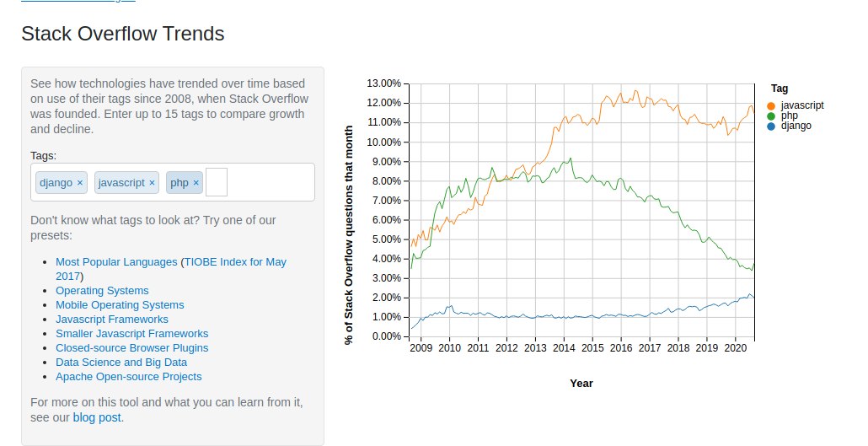Click the Year axis title
The height and width of the screenshot is (446, 868).
coord(581,384)
